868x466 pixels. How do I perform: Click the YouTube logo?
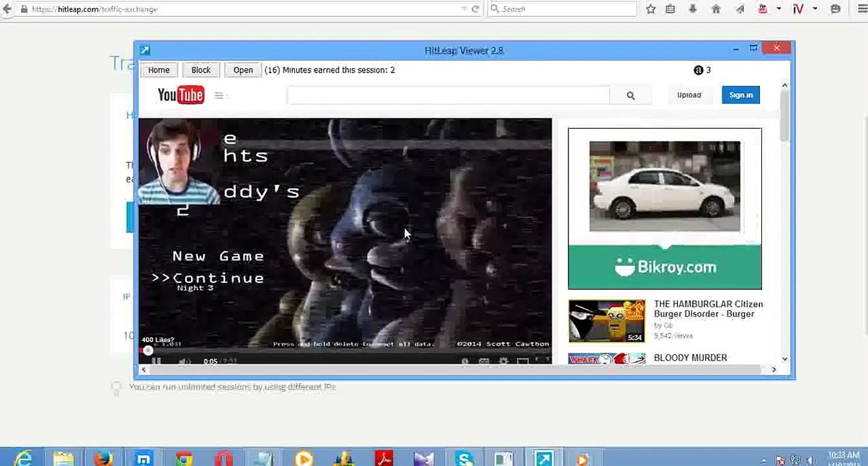pyautogui.click(x=180, y=95)
